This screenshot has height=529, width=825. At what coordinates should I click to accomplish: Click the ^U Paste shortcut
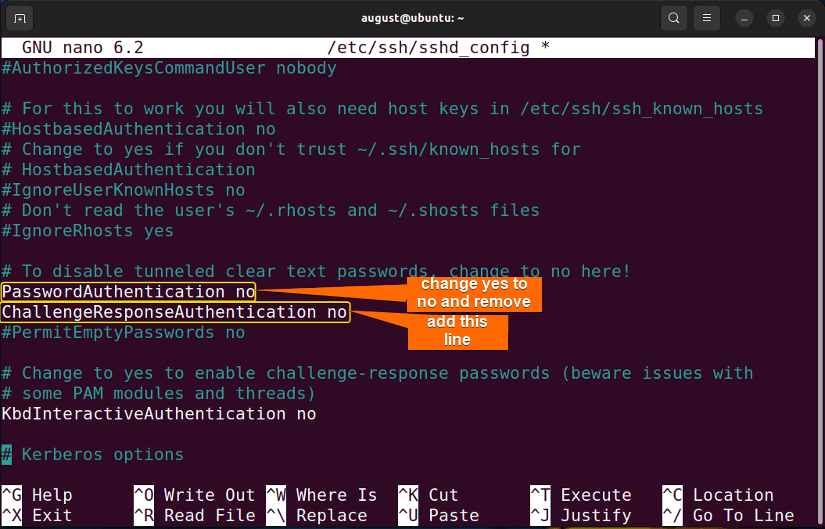point(439,515)
